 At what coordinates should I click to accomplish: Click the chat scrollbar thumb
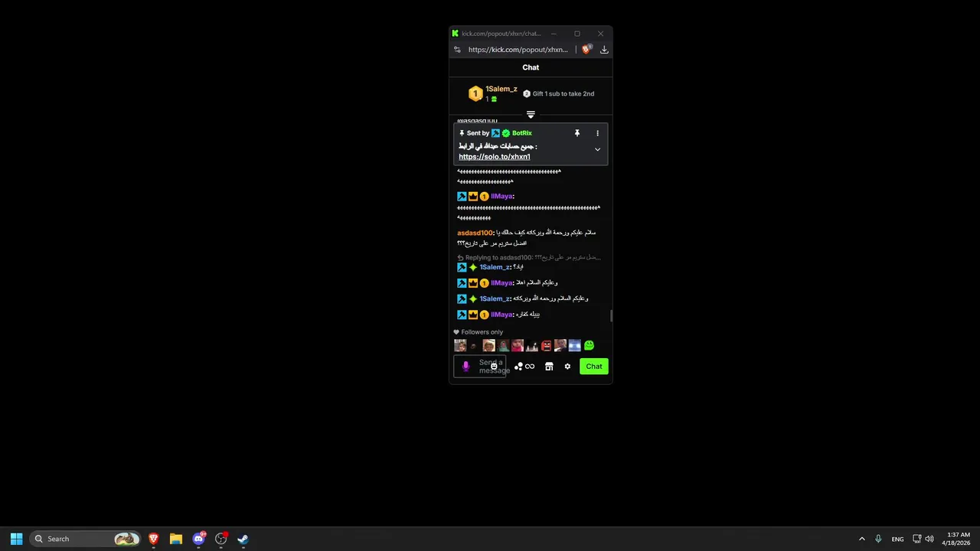[x=611, y=316]
